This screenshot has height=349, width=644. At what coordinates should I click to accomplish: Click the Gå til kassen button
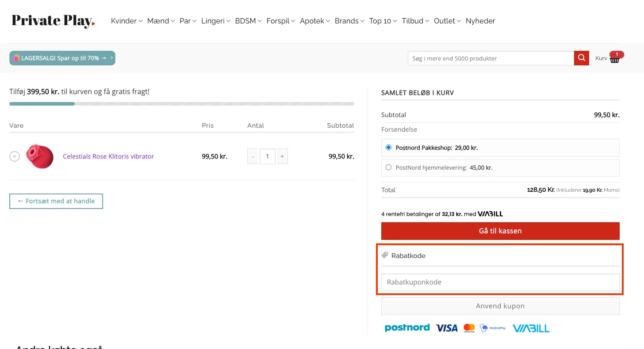click(x=500, y=231)
